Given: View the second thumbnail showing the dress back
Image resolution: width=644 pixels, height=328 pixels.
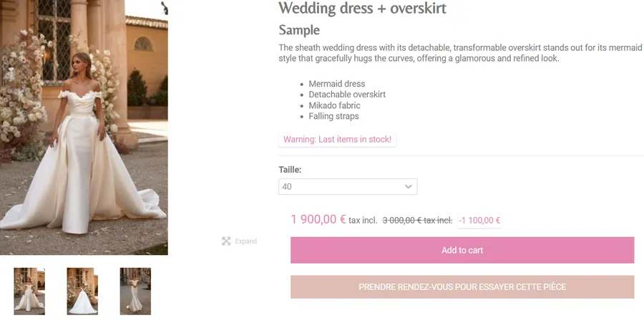Looking at the screenshot, I should point(82,291).
